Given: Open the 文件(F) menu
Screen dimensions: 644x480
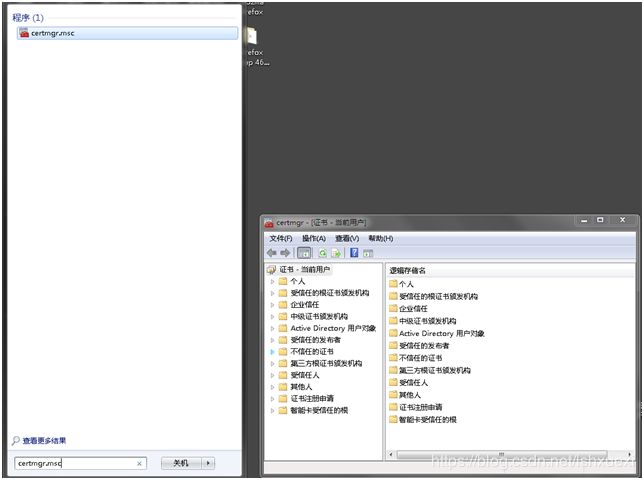Looking at the screenshot, I should pos(281,239).
